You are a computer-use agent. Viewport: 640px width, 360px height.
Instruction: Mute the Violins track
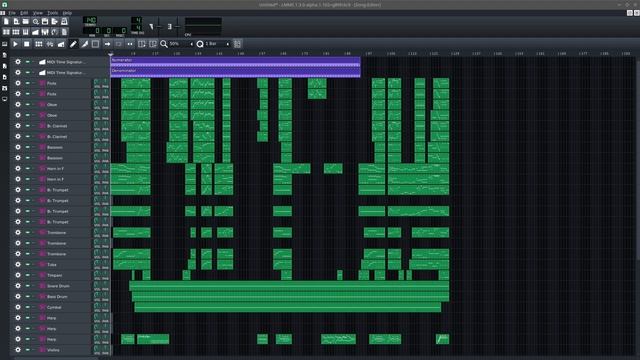27,350
